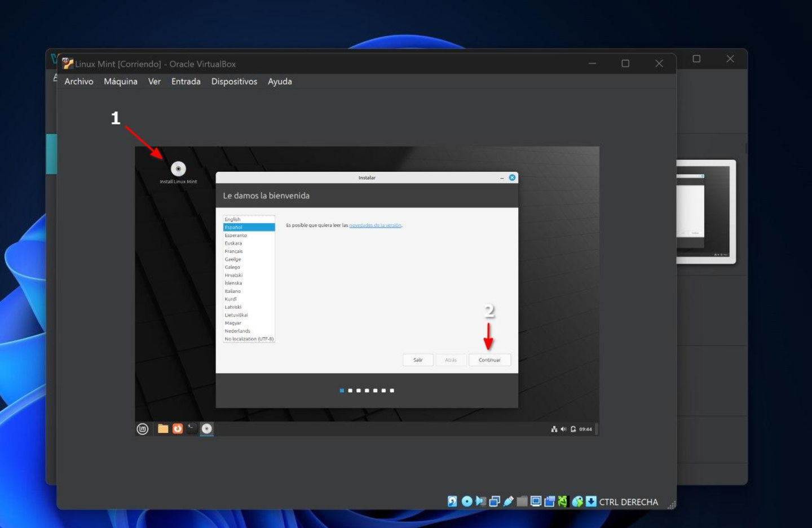This screenshot has height=528, width=812.
Task: Click the volume icon in Mint tray
Action: (x=563, y=429)
